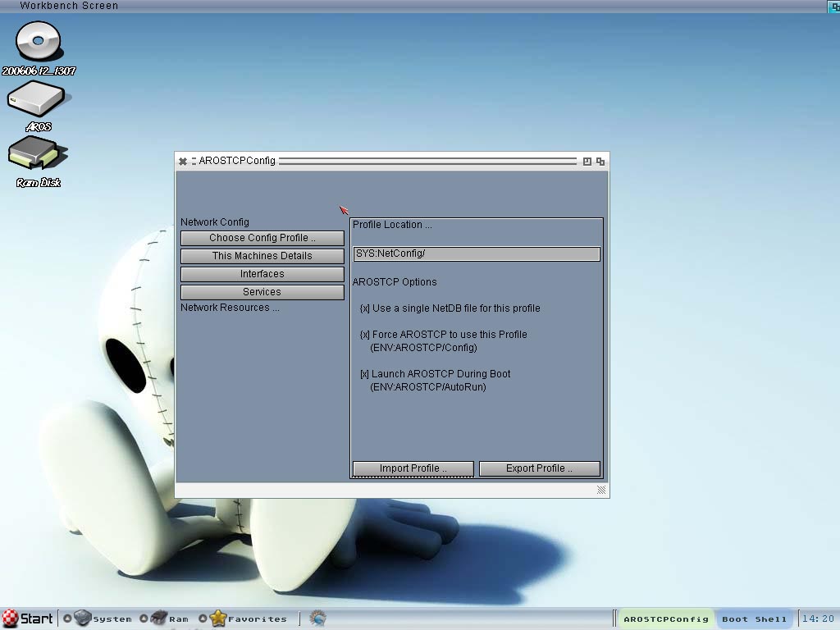Click the Ram chip icon in taskbar
Screen dimensions: 840x630
click(x=158, y=618)
